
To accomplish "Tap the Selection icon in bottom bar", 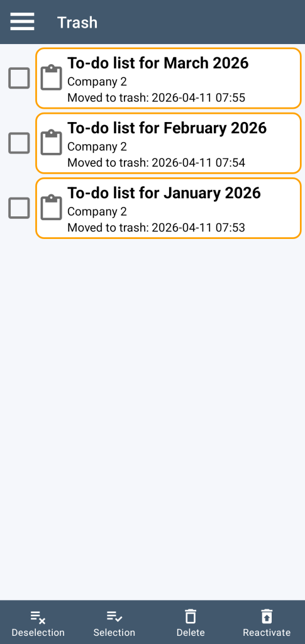I will (x=114, y=616).
